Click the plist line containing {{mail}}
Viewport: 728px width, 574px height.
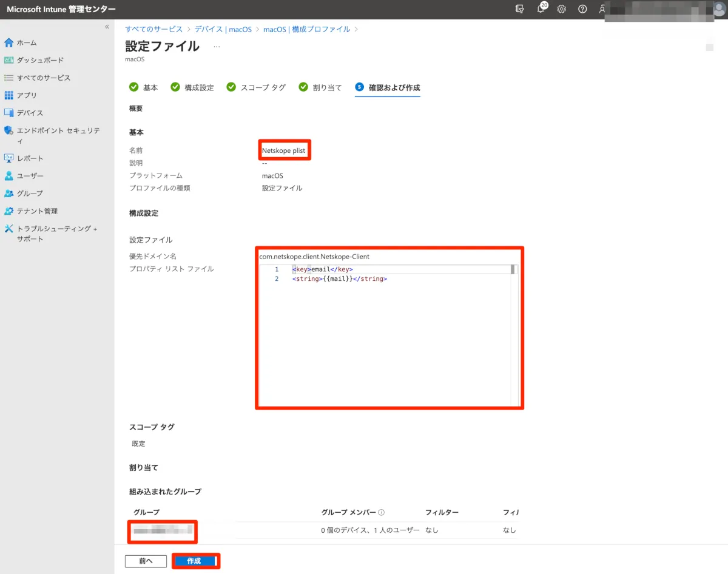tap(339, 279)
